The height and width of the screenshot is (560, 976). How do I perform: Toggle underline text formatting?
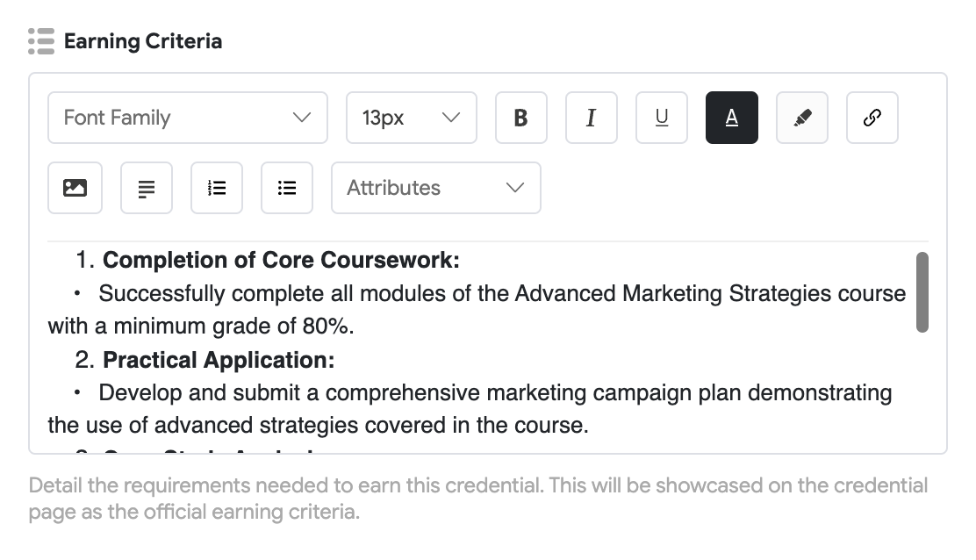coord(661,118)
